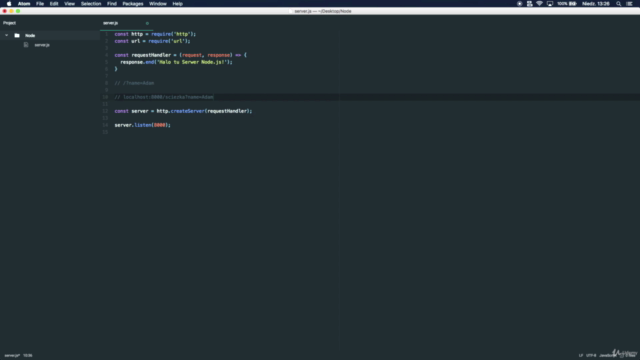Click the clock showing 13:26

[596, 4]
